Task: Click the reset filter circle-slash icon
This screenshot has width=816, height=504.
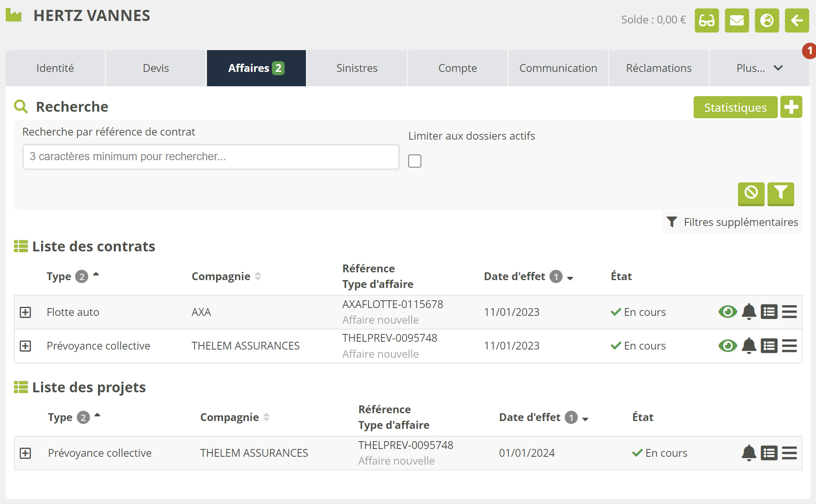Action: pyautogui.click(x=751, y=193)
